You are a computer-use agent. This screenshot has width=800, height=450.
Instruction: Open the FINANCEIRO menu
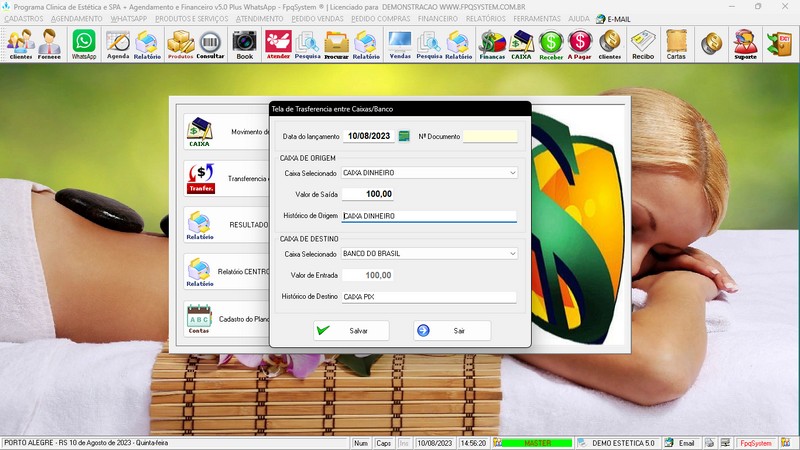click(x=438, y=19)
